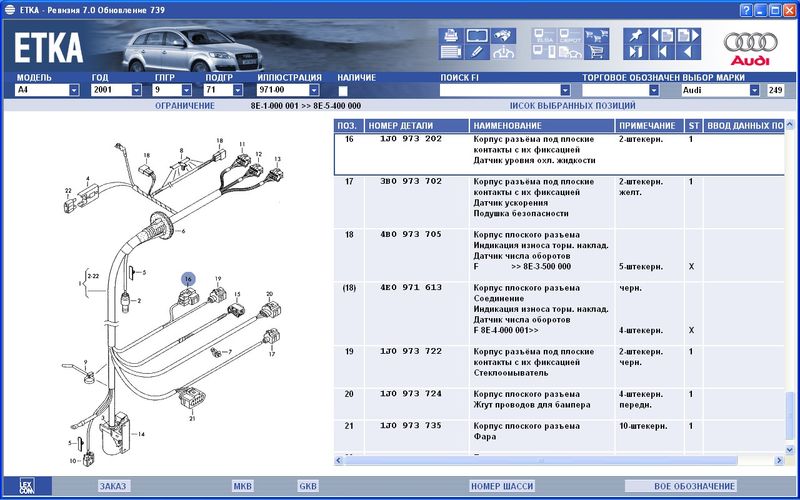This screenshot has width=800, height=500.
Task: Select part number 4E0 971 613
Action: tap(411, 287)
